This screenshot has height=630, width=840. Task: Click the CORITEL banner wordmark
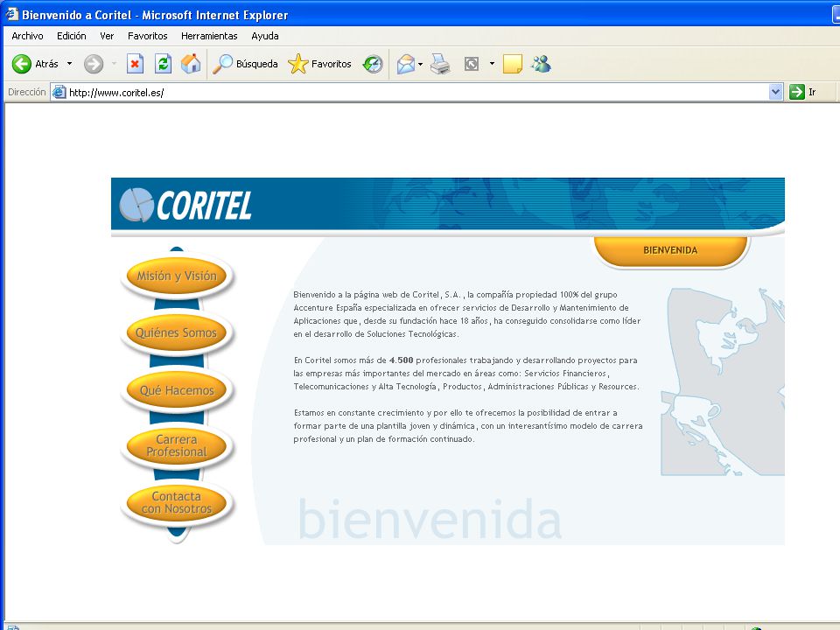point(204,205)
